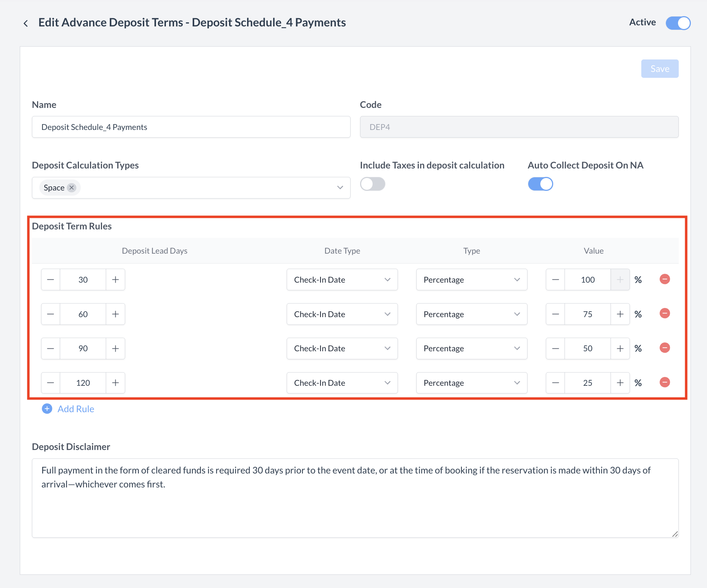The height and width of the screenshot is (588, 707).
Task: Delete the 120 lead days rule
Action: (x=664, y=382)
